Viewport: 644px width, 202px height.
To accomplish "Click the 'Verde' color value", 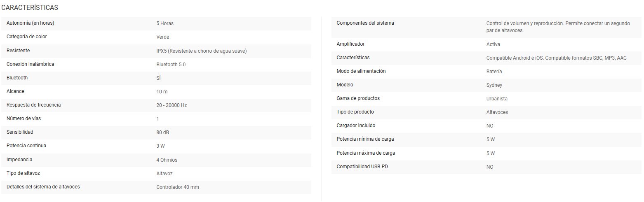I will point(163,37).
